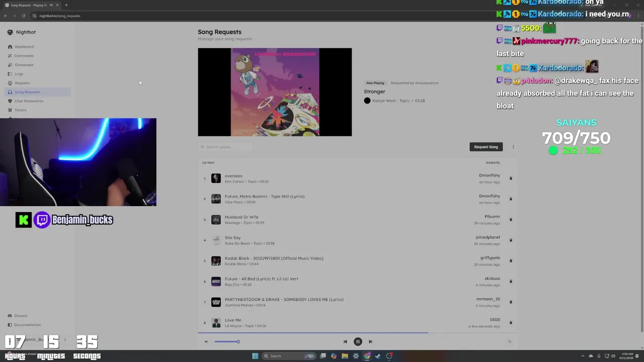Remove She Say from the queue

[x=511, y=240]
